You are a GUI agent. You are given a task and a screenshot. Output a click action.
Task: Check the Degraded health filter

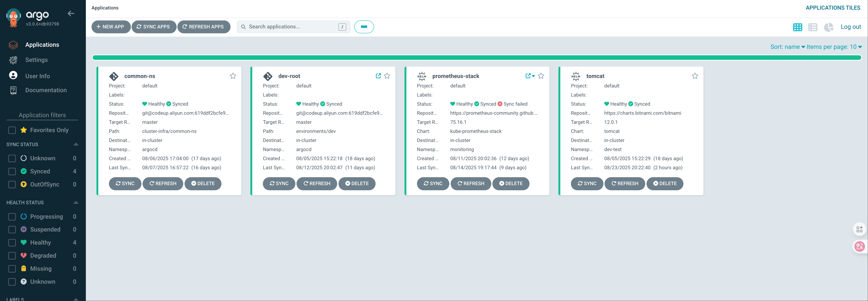[12, 256]
